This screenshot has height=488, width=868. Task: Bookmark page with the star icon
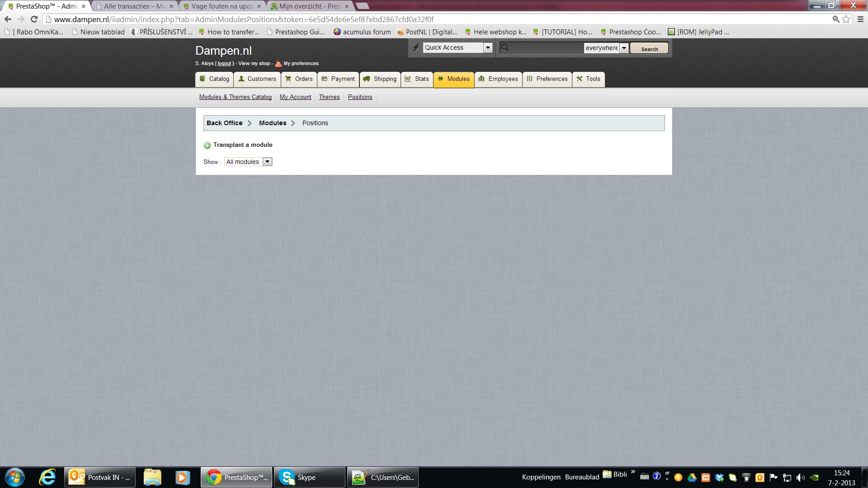click(846, 19)
